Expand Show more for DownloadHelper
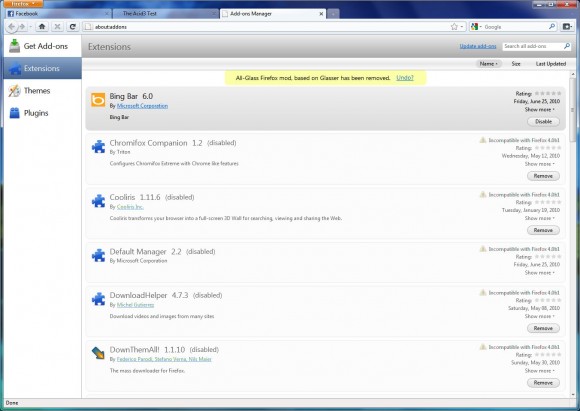This screenshot has width=580, height=411. pyautogui.click(x=539, y=316)
